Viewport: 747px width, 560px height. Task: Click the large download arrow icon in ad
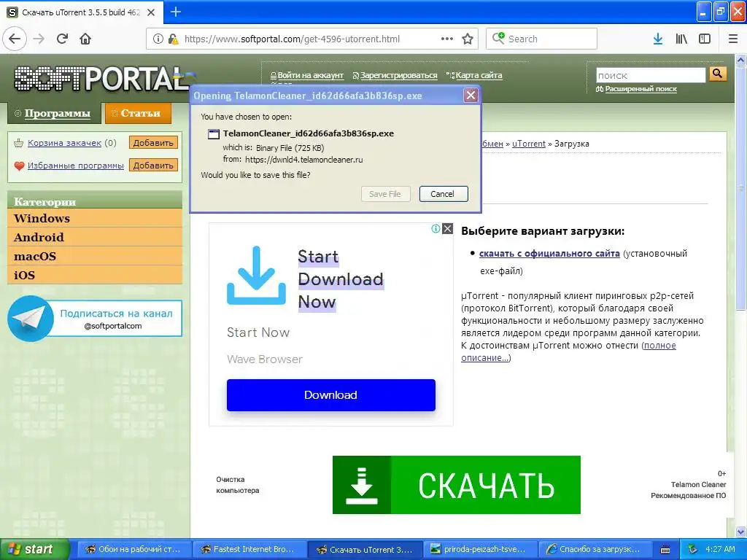[256, 275]
